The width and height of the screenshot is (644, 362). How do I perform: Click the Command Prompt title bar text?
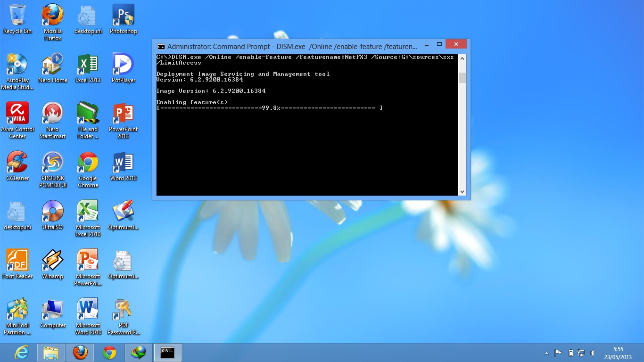coord(292,46)
